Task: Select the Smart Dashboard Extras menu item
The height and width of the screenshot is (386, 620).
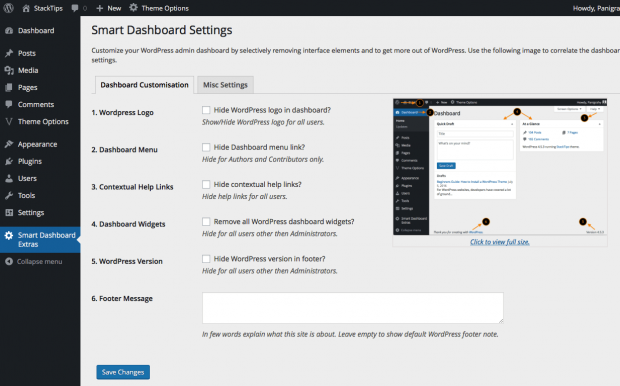Action: coord(40,240)
